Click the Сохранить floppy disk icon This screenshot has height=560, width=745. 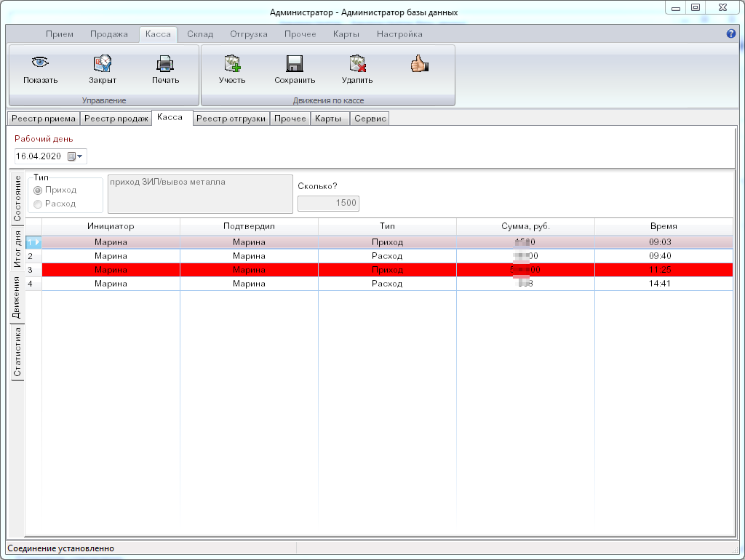295,63
